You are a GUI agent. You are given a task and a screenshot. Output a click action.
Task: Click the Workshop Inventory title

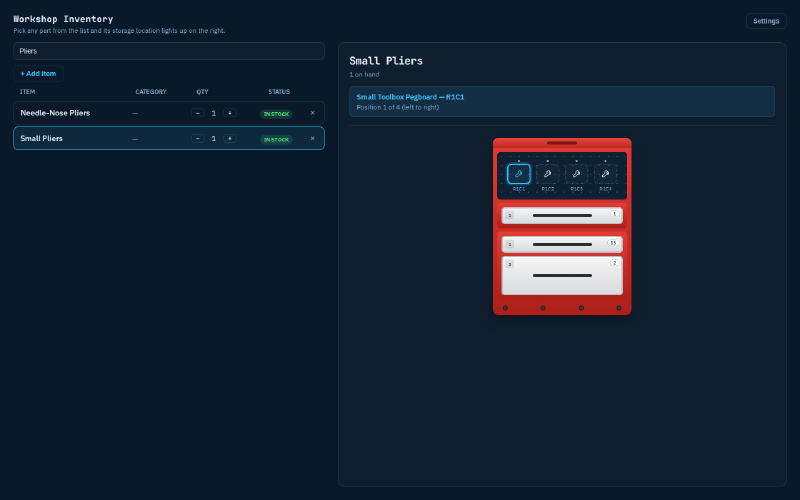pyautogui.click(x=63, y=19)
